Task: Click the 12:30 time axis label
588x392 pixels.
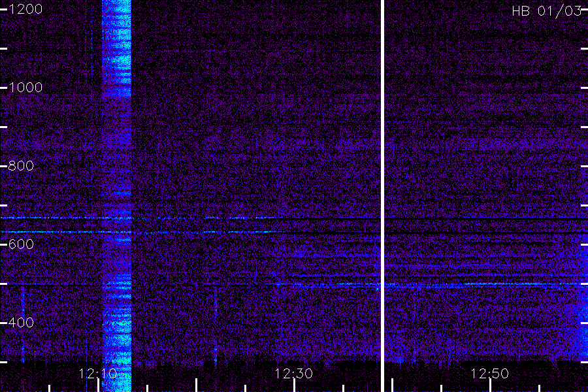Action: pyautogui.click(x=293, y=374)
